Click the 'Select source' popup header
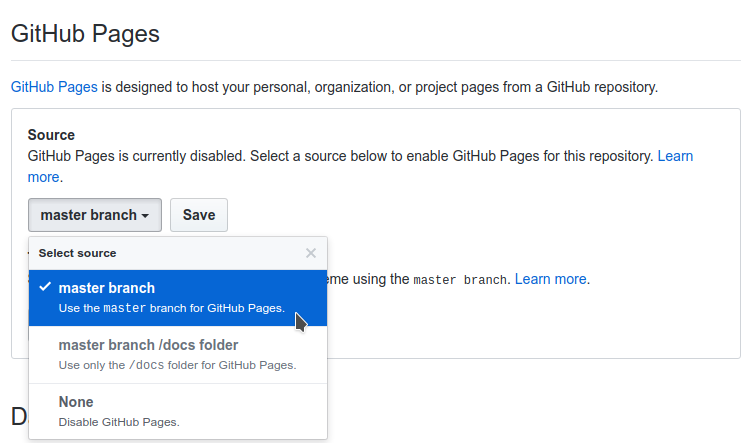 [78, 253]
